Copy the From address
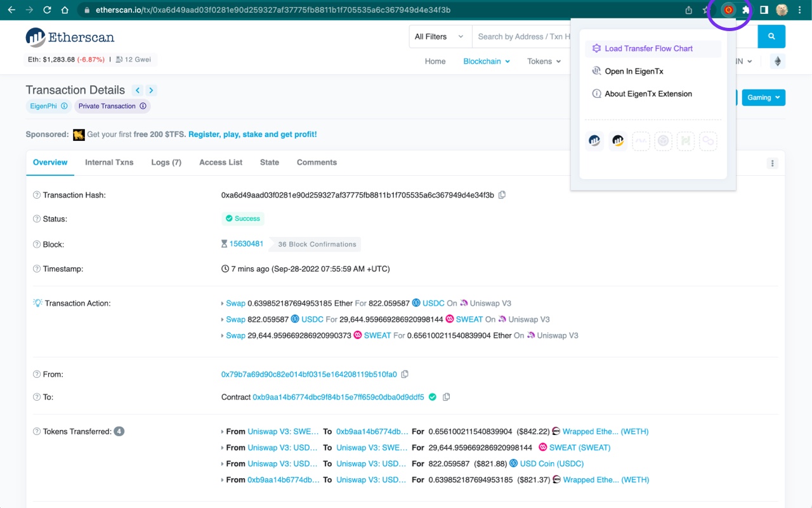812x508 pixels. 405,375
